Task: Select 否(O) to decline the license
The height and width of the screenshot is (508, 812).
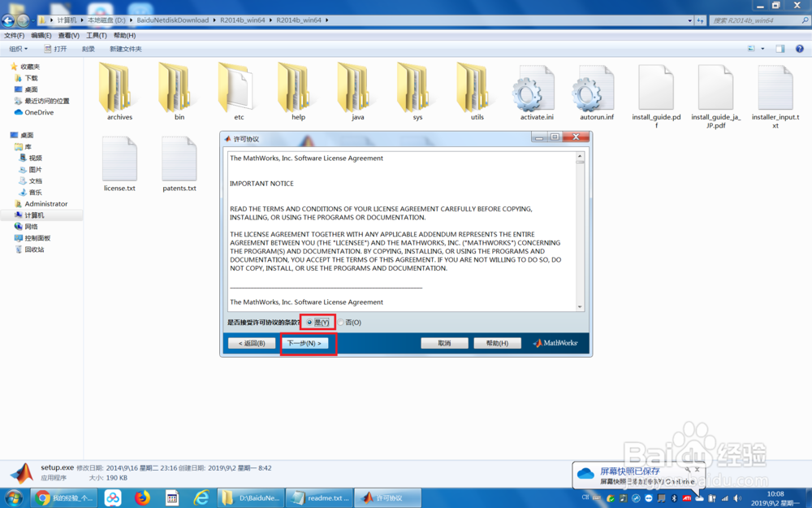Action: (349, 323)
